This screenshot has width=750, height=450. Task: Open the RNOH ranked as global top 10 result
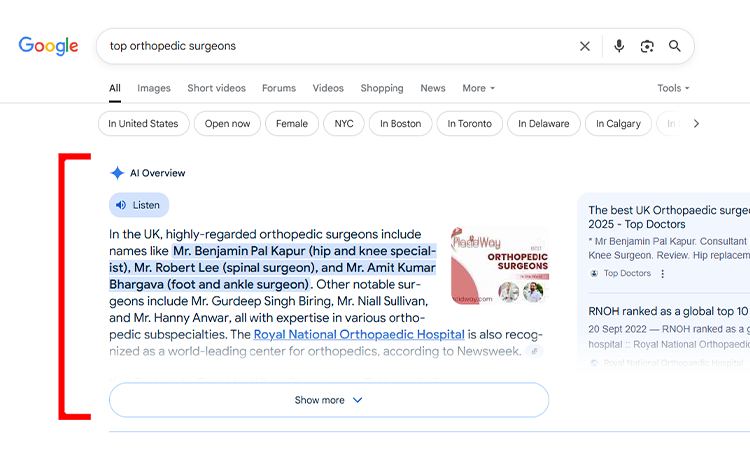pos(669,311)
